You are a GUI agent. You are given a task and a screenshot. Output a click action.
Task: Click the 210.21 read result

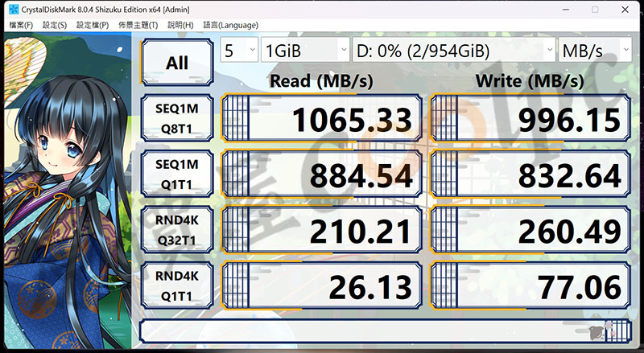tap(321, 230)
